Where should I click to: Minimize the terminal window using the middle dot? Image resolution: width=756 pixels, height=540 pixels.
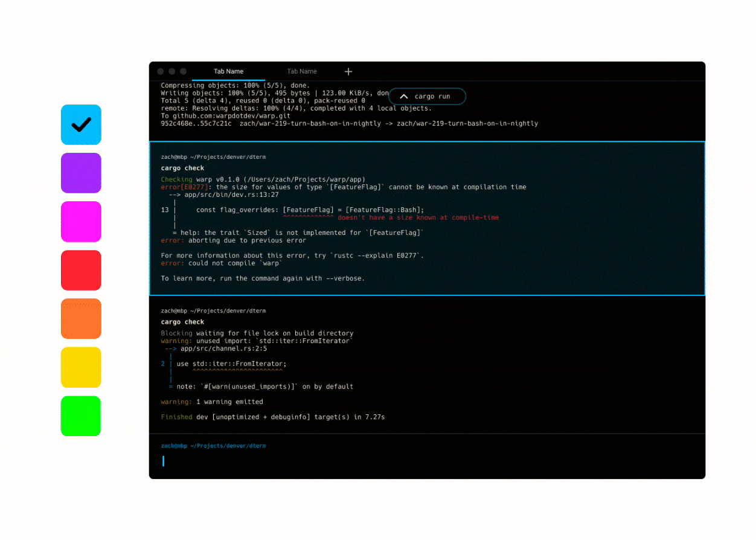(172, 71)
